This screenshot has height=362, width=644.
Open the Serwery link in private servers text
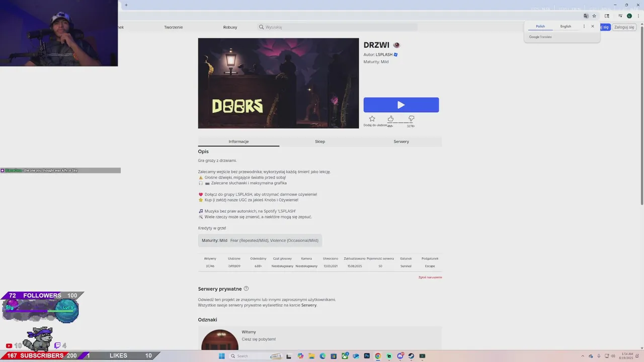(x=309, y=305)
